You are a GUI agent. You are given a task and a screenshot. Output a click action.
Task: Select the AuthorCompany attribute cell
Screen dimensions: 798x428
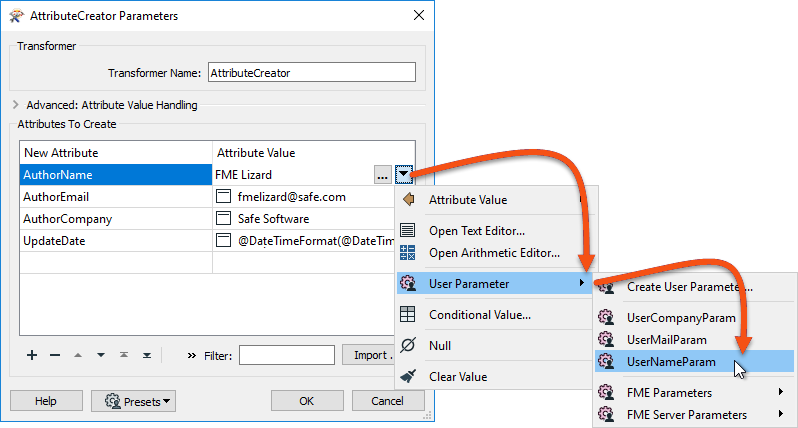[x=116, y=218]
